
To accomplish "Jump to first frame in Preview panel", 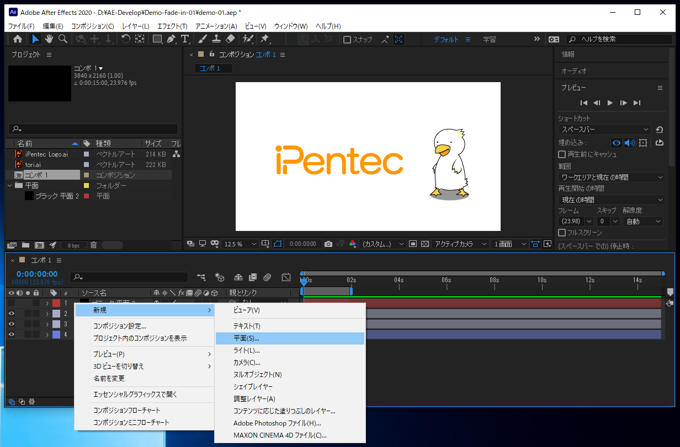I will pyautogui.click(x=584, y=103).
